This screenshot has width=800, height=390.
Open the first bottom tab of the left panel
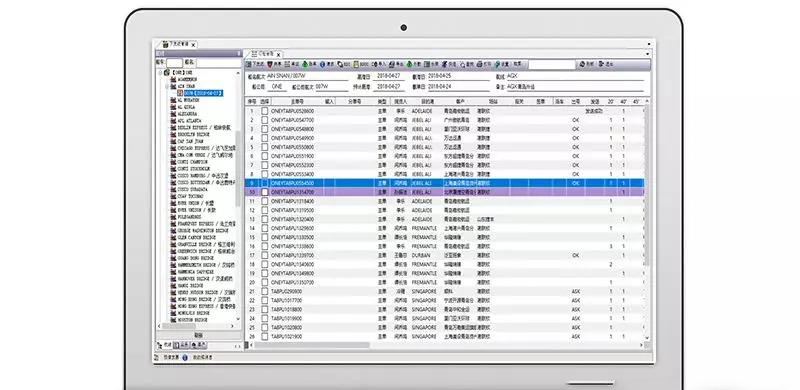(x=164, y=346)
